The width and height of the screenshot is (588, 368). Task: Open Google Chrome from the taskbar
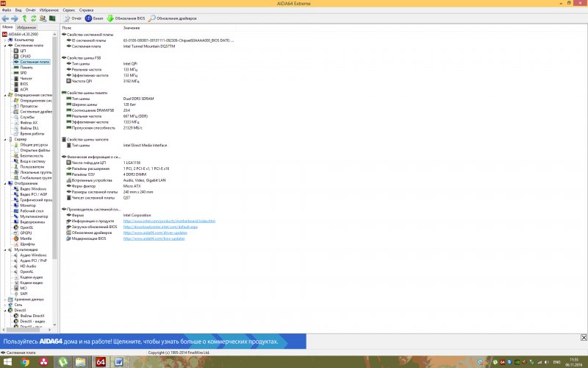pyautogui.click(x=26, y=361)
